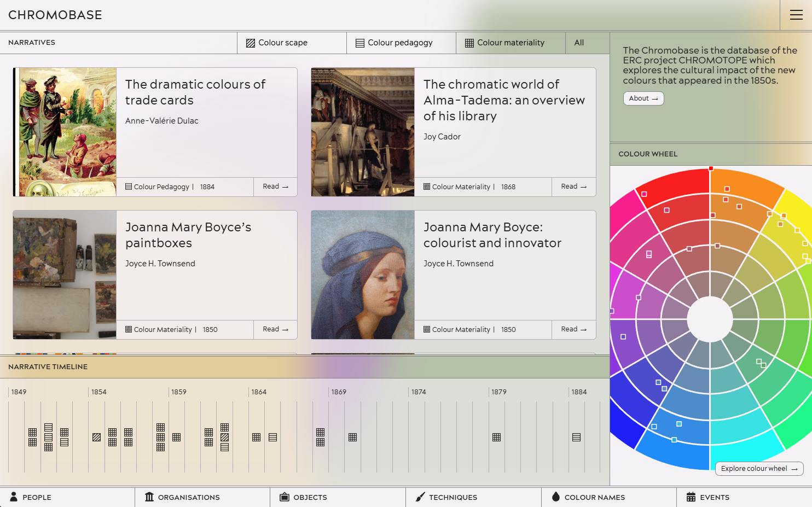
Task: Click the 1849 timeline year label
Action: [19, 392]
